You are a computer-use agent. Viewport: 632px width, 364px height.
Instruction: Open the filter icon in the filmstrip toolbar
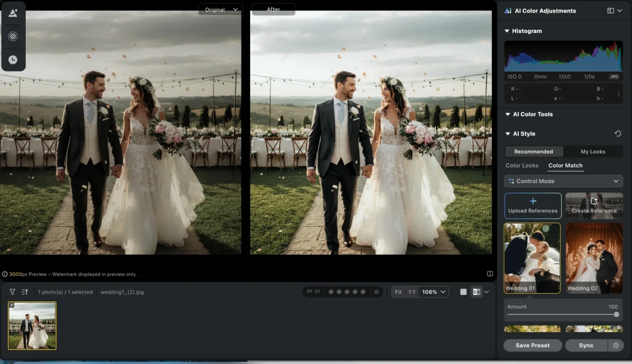[11, 292]
